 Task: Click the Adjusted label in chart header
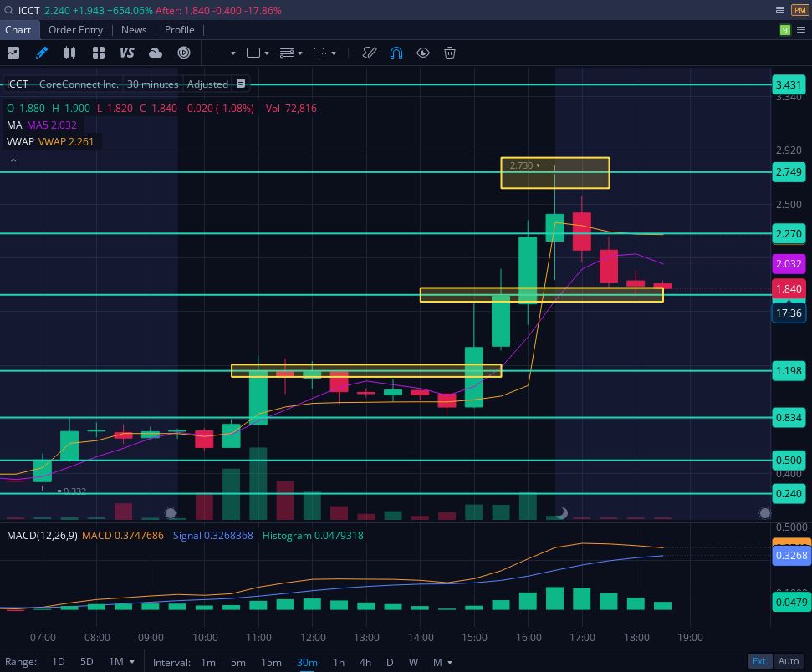tap(207, 84)
